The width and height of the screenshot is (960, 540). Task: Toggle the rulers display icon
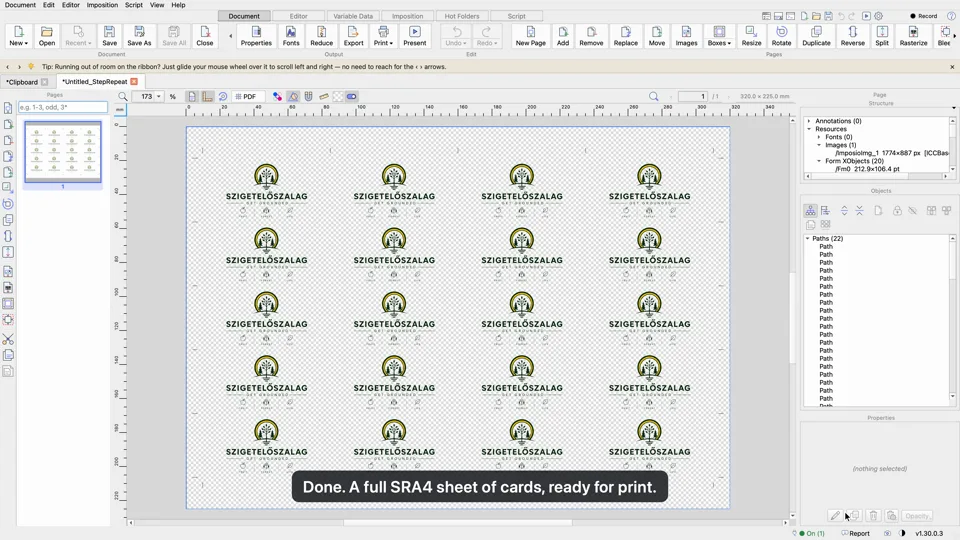tap(208, 96)
